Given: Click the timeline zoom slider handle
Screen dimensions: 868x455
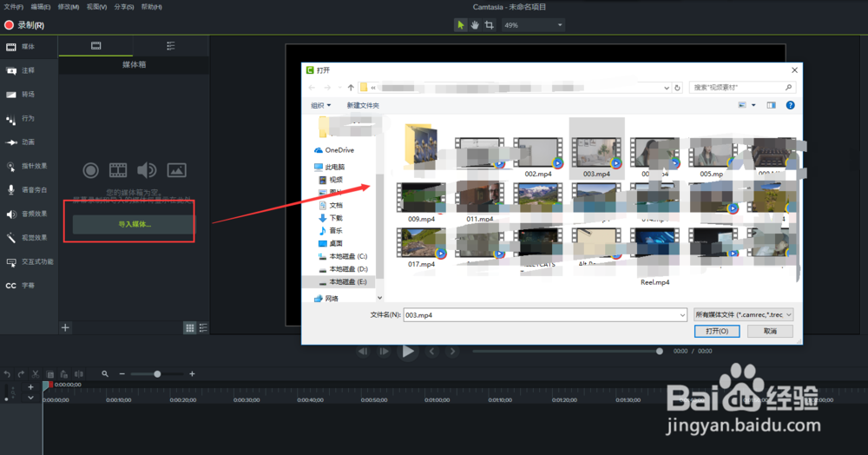Looking at the screenshot, I should [x=157, y=374].
